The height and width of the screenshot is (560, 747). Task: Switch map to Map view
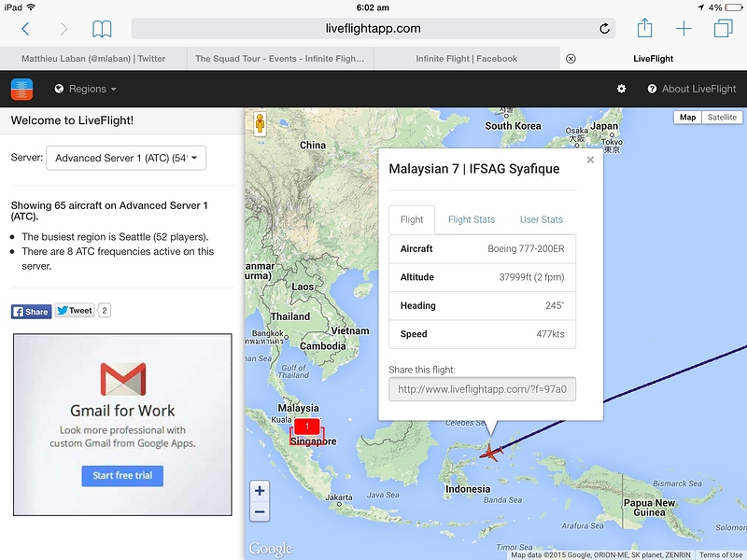pyautogui.click(x=687, y=118)
